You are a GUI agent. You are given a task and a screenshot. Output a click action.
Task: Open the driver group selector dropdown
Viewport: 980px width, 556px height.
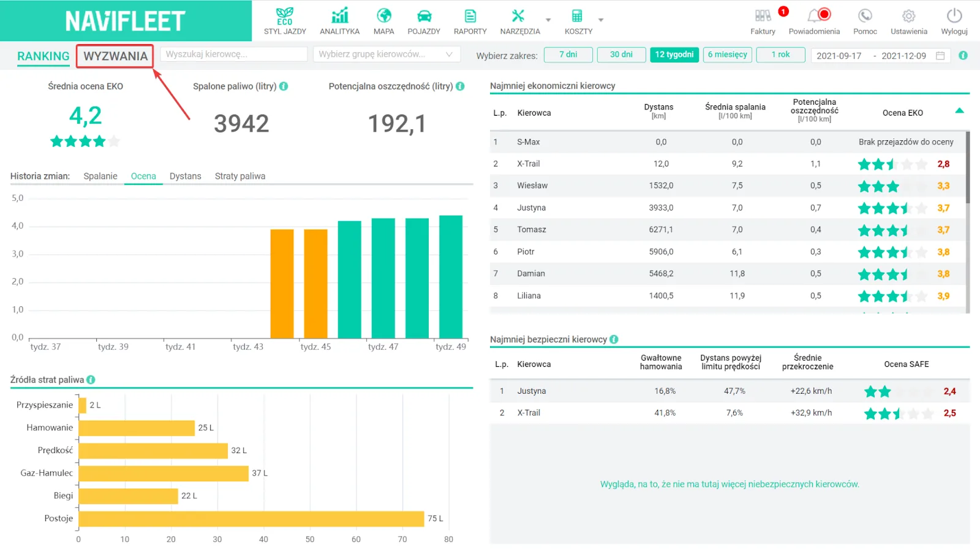click(x=386, y=54)
